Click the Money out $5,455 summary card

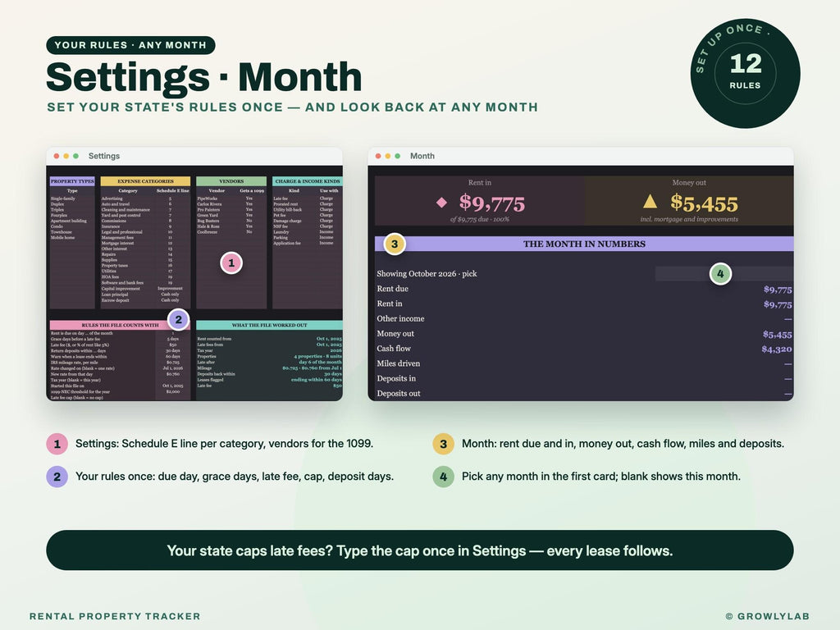coord(689,201)
